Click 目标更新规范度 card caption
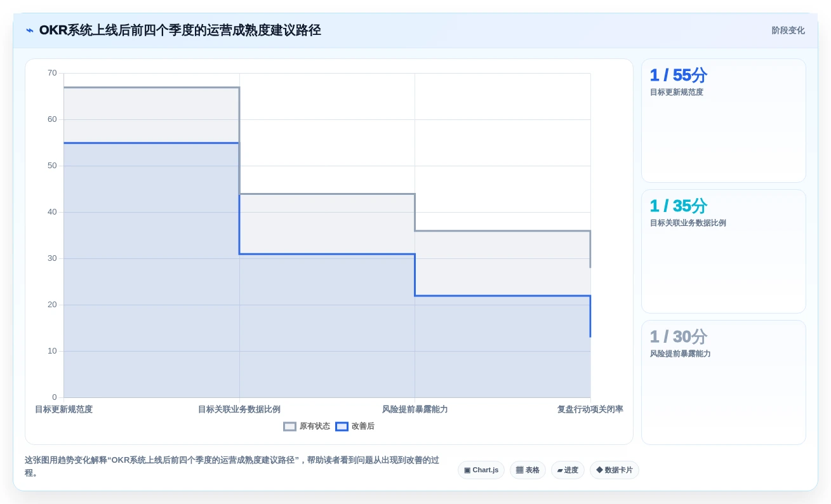Screen dimensions: 831x504 [x=676, y=92]
